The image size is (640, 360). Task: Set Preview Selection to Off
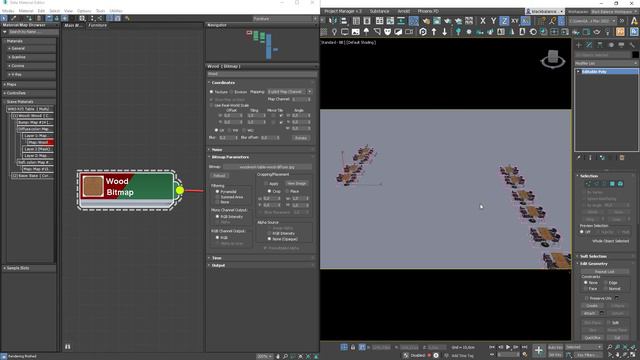(x=582, y=232)
